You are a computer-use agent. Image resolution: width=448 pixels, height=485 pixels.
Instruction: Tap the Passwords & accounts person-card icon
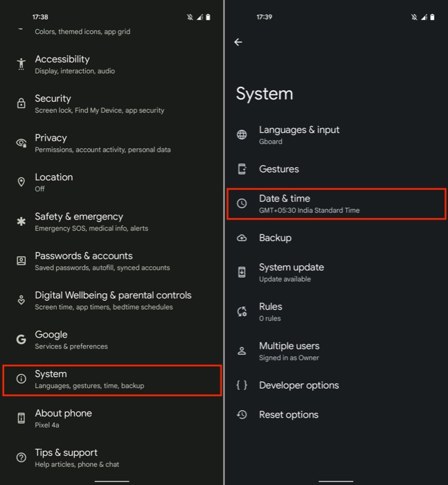click(21, 261)
